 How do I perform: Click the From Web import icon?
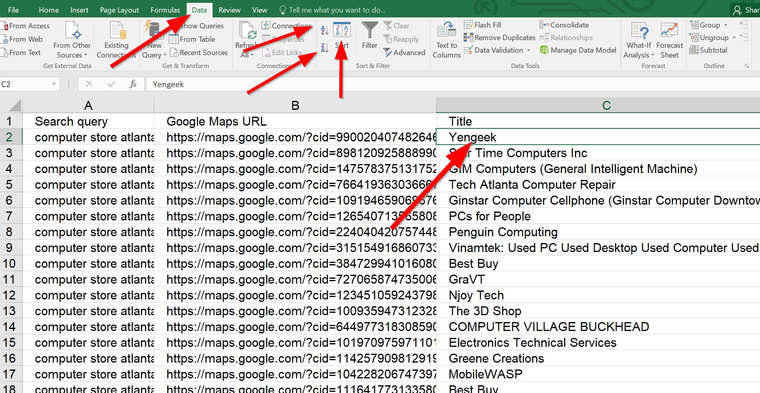(4, 39)
